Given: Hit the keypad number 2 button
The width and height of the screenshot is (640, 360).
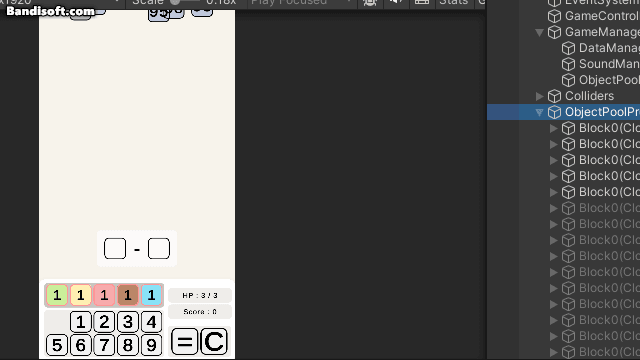Looking at the screenshot, I should [104, 322].
